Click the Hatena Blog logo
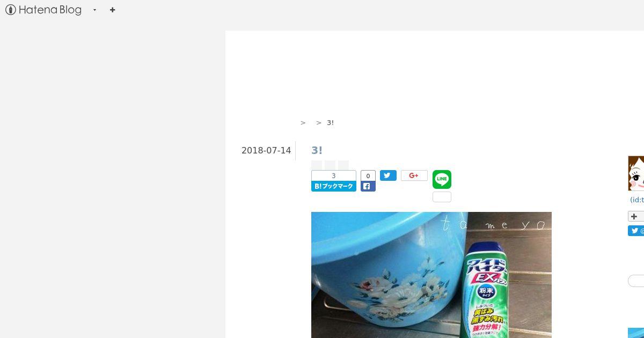The image size is (644, 338). 43,10
